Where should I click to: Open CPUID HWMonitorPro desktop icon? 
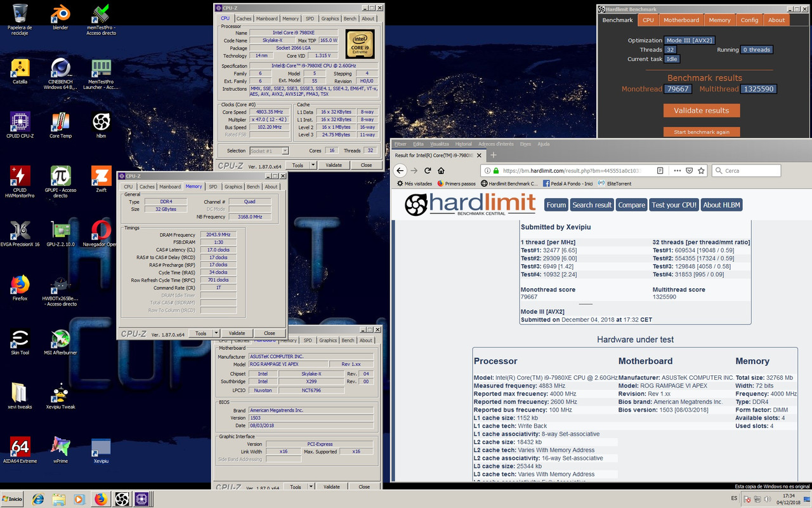click(20, 182)
